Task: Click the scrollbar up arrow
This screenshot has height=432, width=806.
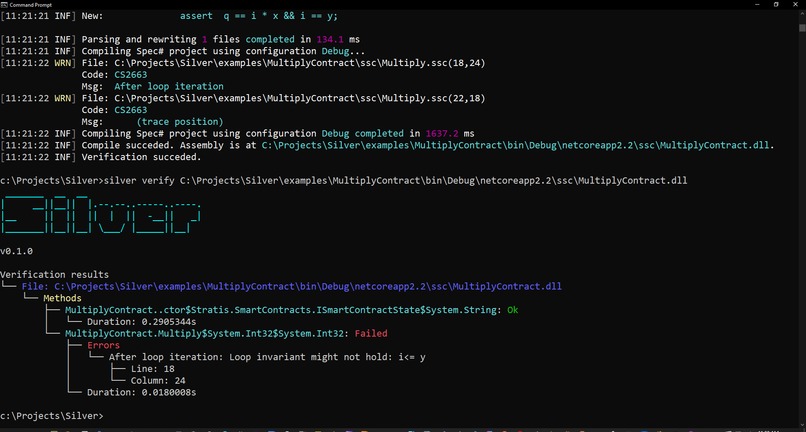Action: pyautogui.click(x=802, y=13)
